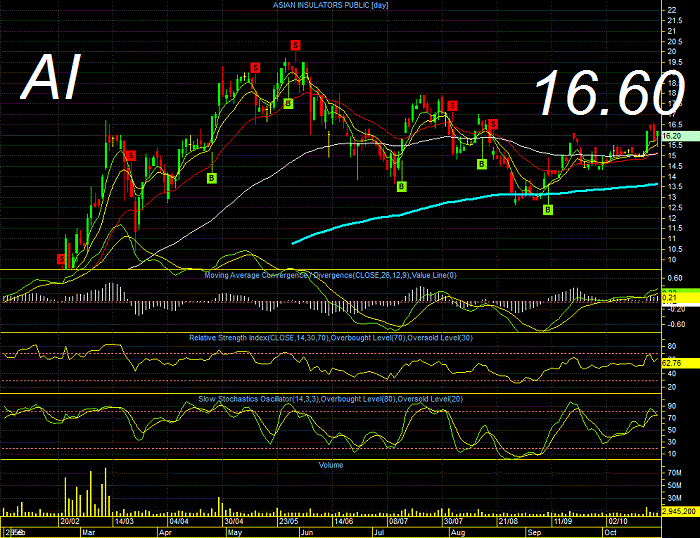Select the Apr month label
Image resolution: width=700 pixels, height=538 pixels.
[x=166, y=533]
